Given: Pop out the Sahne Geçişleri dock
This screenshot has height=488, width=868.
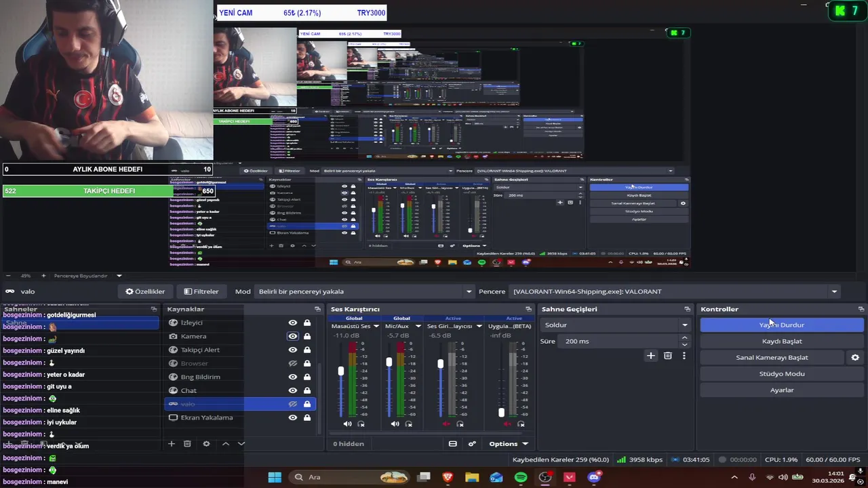Looking at the screenshot, I should click(x=687, y=309).
